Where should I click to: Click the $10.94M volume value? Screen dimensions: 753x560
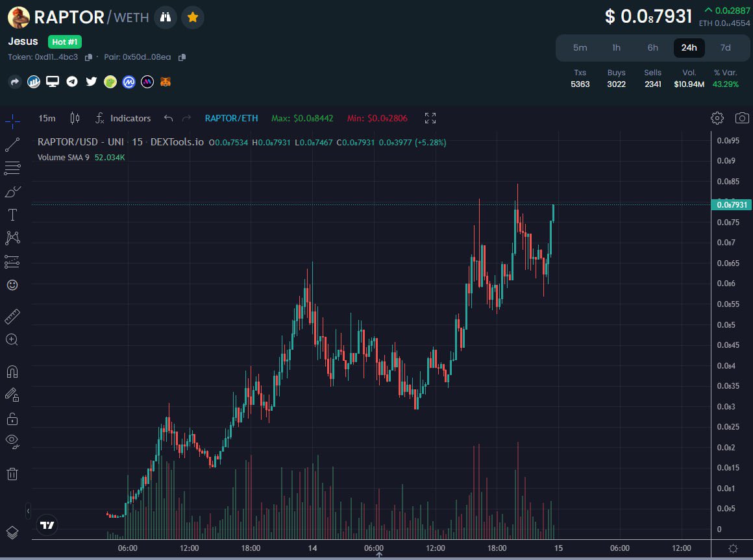pyautogui.click(x=689, y=84)
